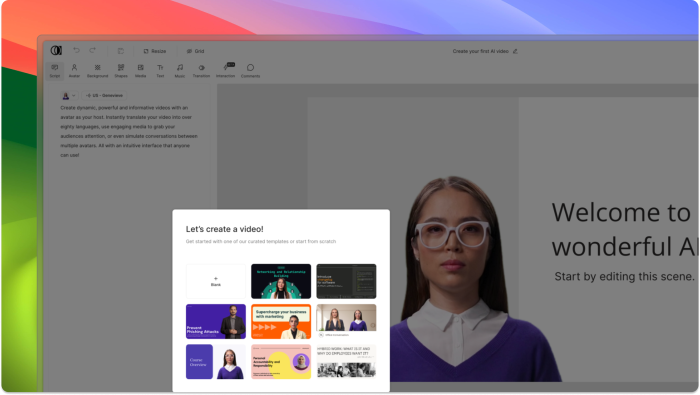Click 'Start by editing this scene.' text
The height and width of the screenshot is (395, 700).
pyautogui.click(x=624, y=277)
